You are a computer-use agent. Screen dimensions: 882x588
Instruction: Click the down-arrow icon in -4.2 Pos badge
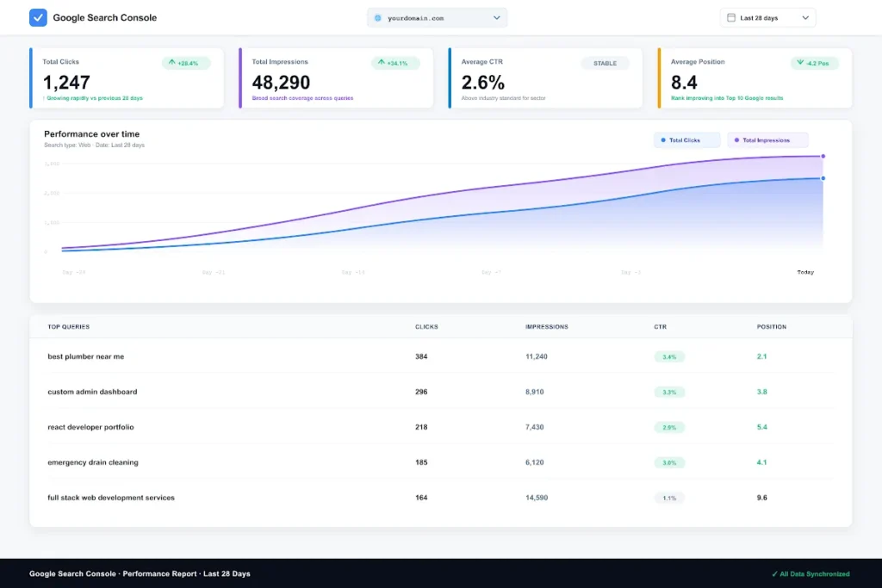point(800,62)
